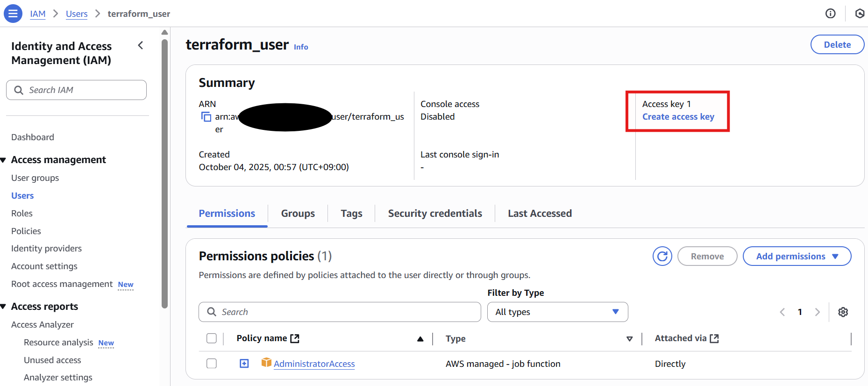The image size is (868, 386).
Task: Click the scrollbar up arrow in sidebar
Action: pyautogui.click(x=164, y=32)
